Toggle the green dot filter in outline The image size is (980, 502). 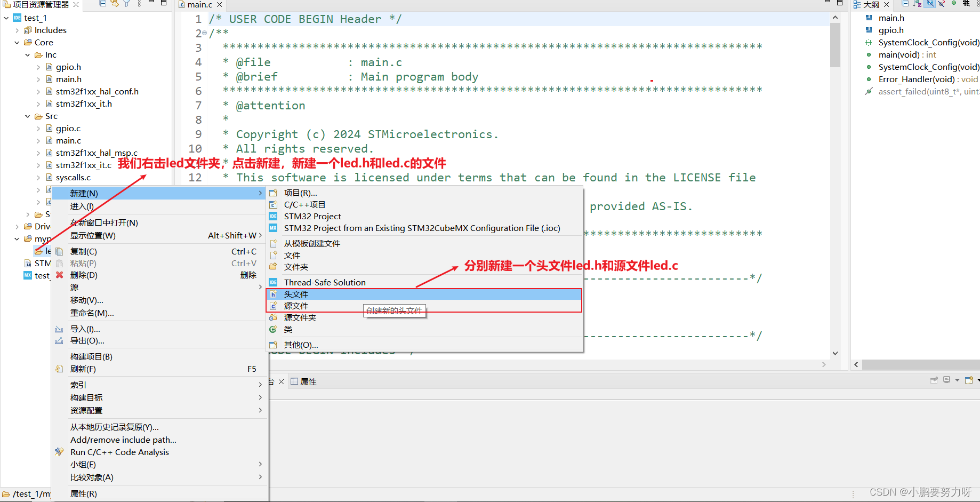pos(954,3)
